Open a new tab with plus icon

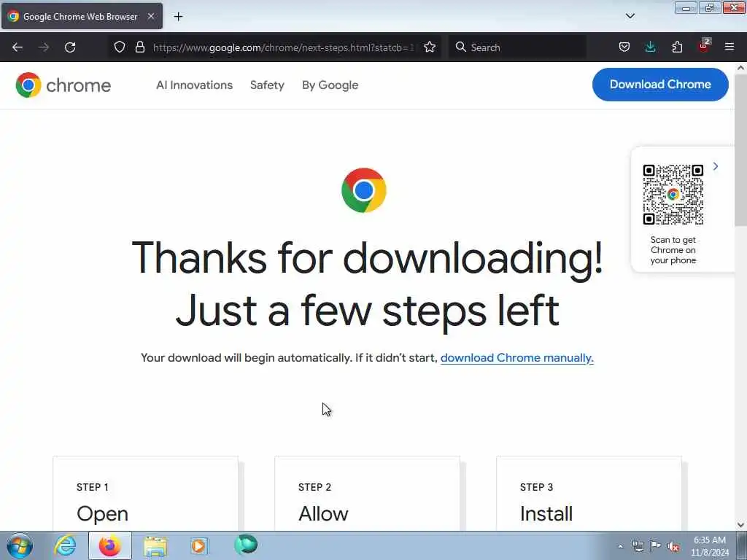(x=178, y=17)
